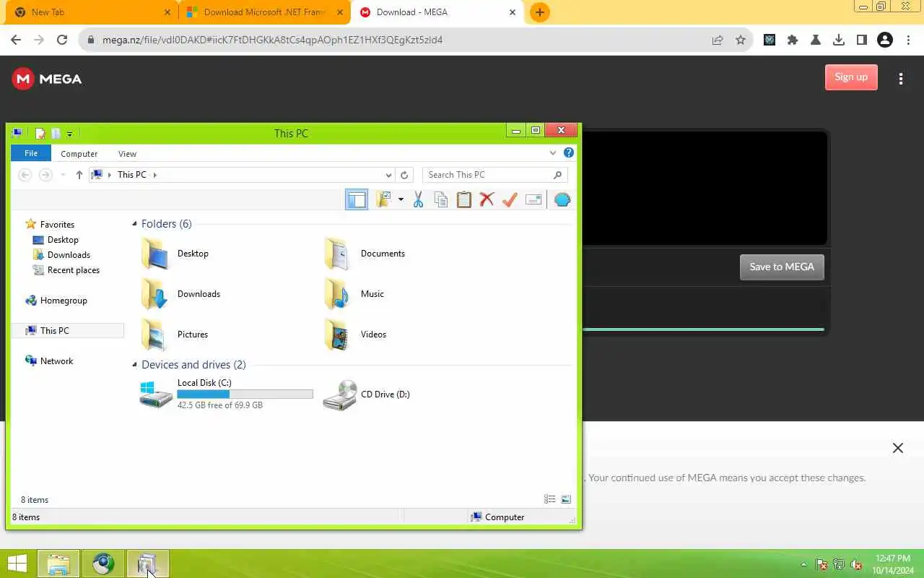Switch to large icons view icon
Image resolution: width=924 pixels, height=578 pixels.
click(566, 499)
